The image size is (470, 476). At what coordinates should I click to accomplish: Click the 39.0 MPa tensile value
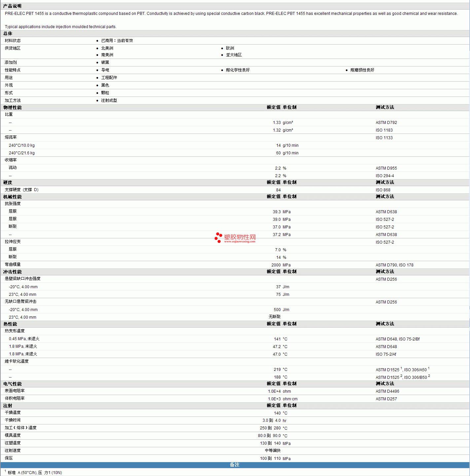(282, 219)
